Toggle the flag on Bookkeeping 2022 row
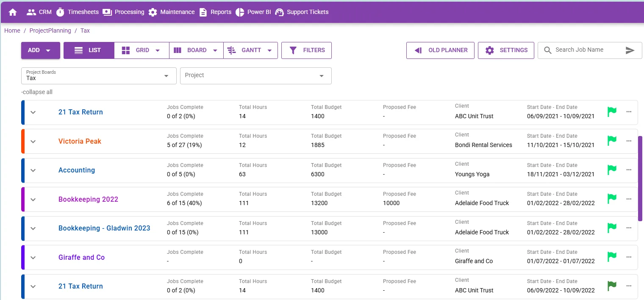The height and width of the screenshot is (300, 644). (612, 199)
